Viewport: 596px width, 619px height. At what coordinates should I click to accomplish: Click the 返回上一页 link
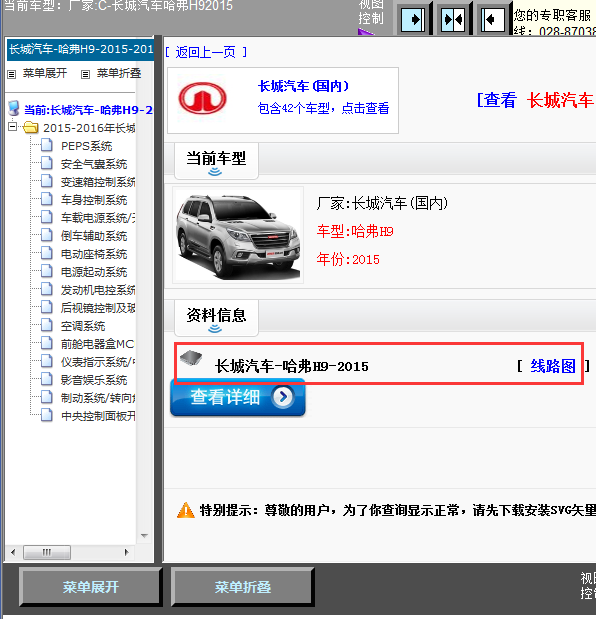pyautogui.click(x=205, y=52)
